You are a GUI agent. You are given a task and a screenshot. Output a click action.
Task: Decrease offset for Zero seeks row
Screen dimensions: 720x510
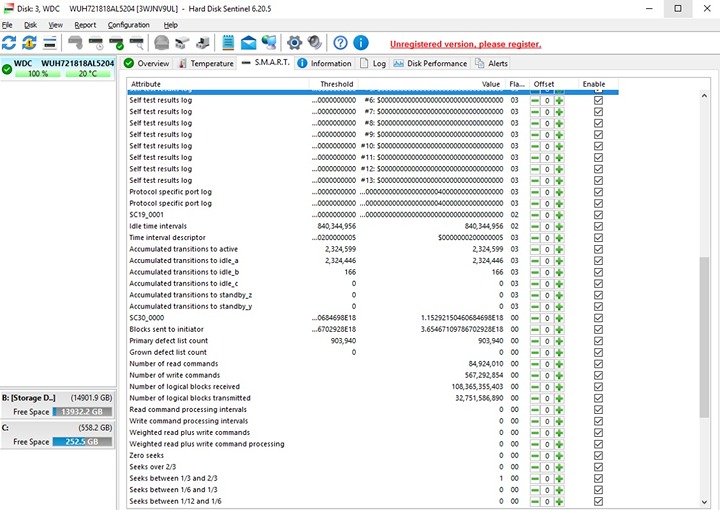(x=535, y=456)
